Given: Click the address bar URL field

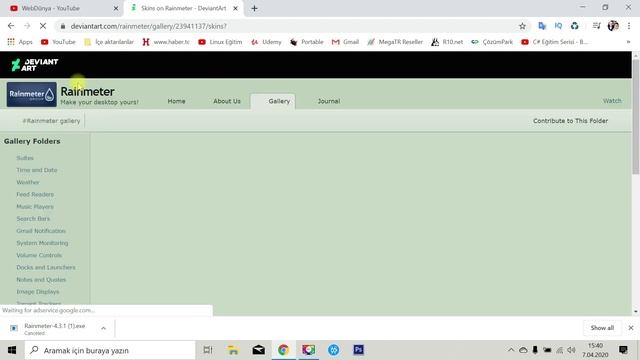Looking at the screenshot, I should click(x=286, y=26).
